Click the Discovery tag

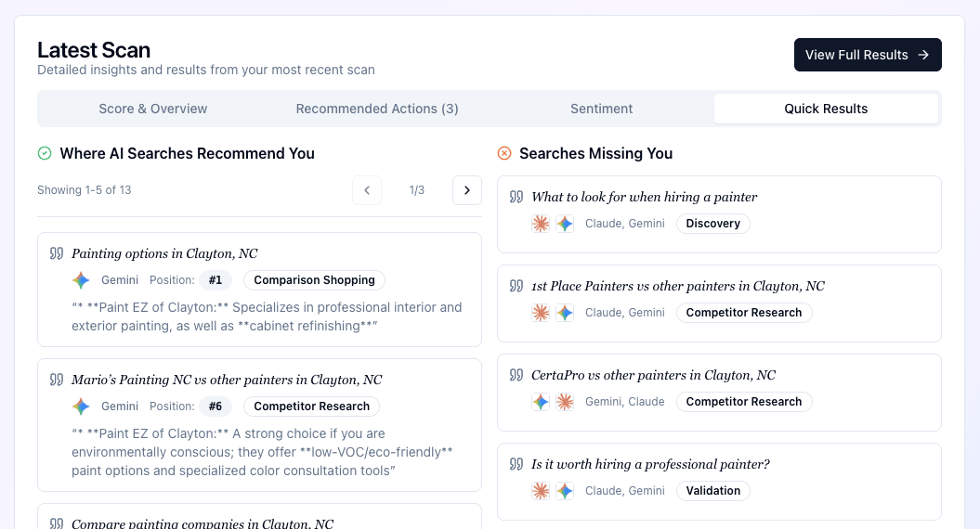pyautogui.click(x=713, y=224)
